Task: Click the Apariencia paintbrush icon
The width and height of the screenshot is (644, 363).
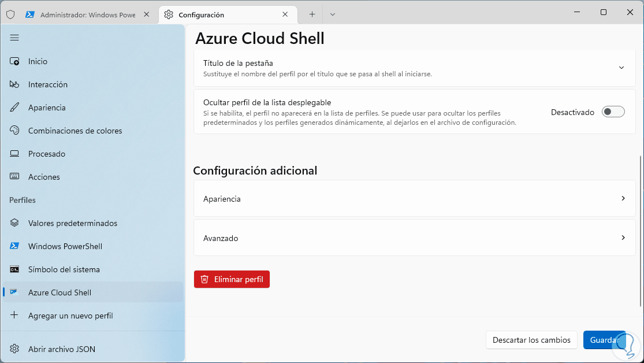Action: click(x=15, y=108)
